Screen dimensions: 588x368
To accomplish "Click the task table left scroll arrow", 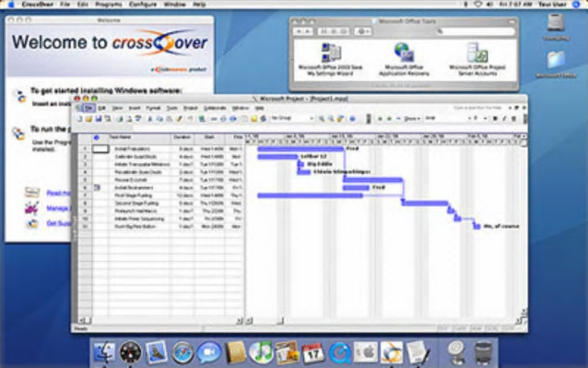I will (x=82, y=321).
